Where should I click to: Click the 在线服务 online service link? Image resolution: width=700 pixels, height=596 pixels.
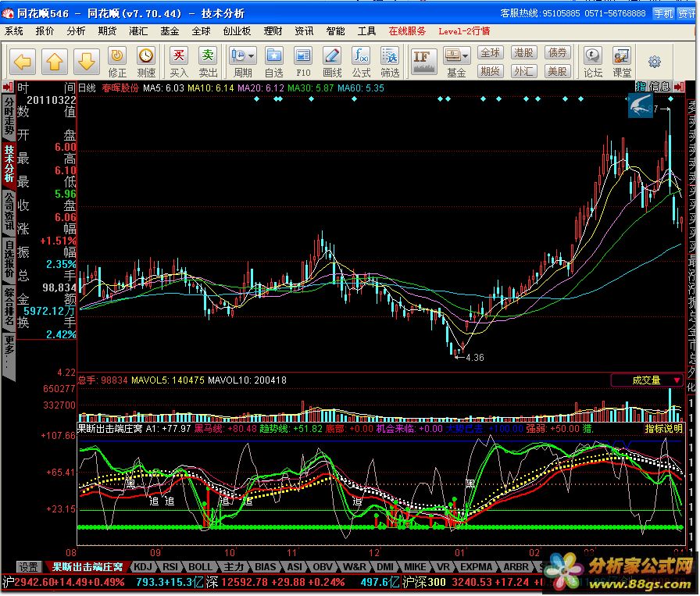tap(407, 31)
